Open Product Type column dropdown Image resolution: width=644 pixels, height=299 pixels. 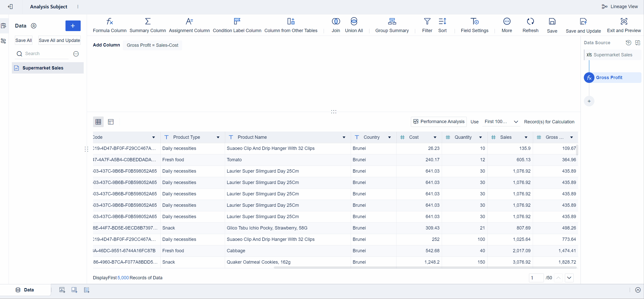(218, 137)
